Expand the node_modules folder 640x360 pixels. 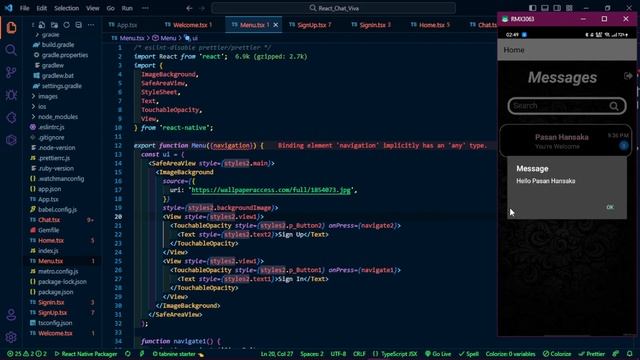[x=58, y=117]
